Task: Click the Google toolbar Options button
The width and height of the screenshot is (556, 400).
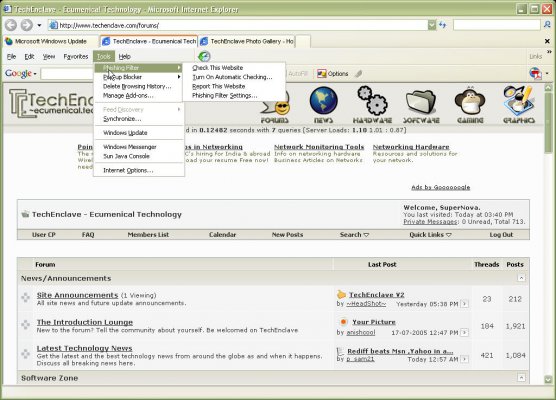Action: (333, 73)
